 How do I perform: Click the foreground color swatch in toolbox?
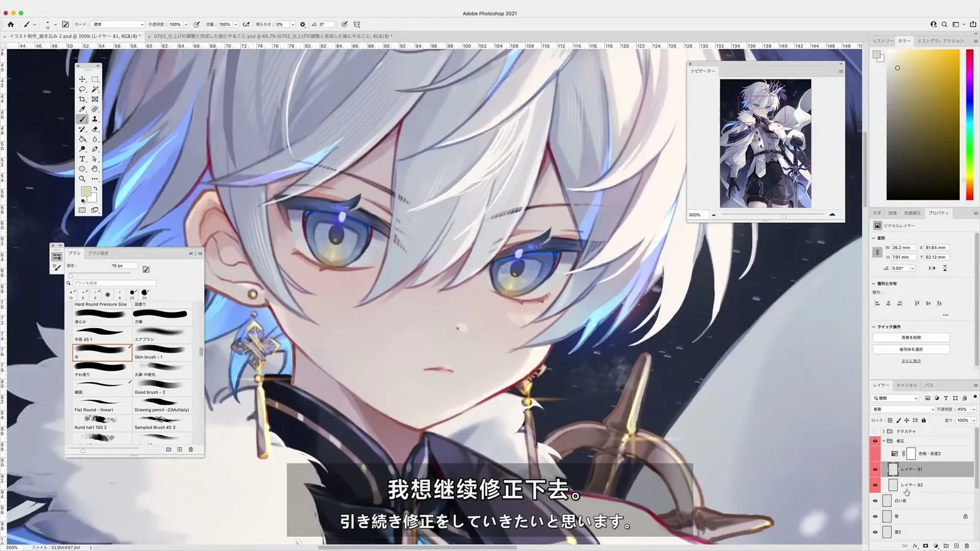(x=86, y=192)
